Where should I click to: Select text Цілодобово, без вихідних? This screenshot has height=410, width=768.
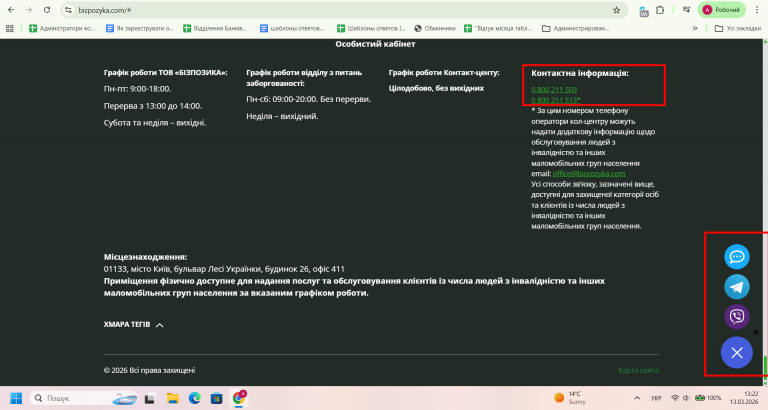click(436, 88)
